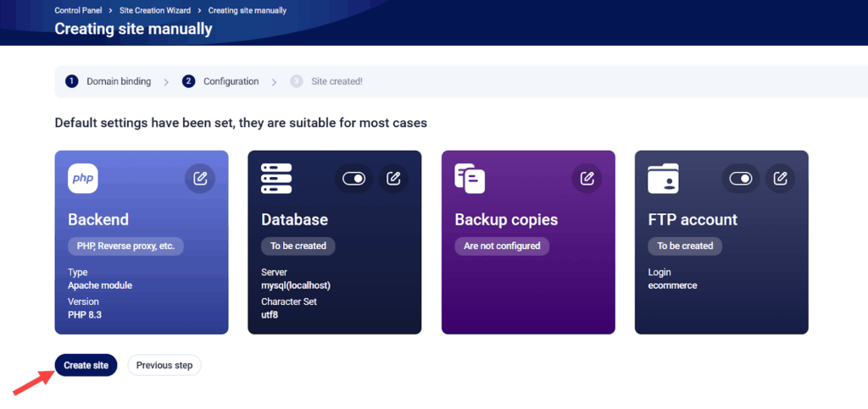Click the PHP logo icon
Screen dimensions: 868x409
pyautogui.click(x=83, y=179)
